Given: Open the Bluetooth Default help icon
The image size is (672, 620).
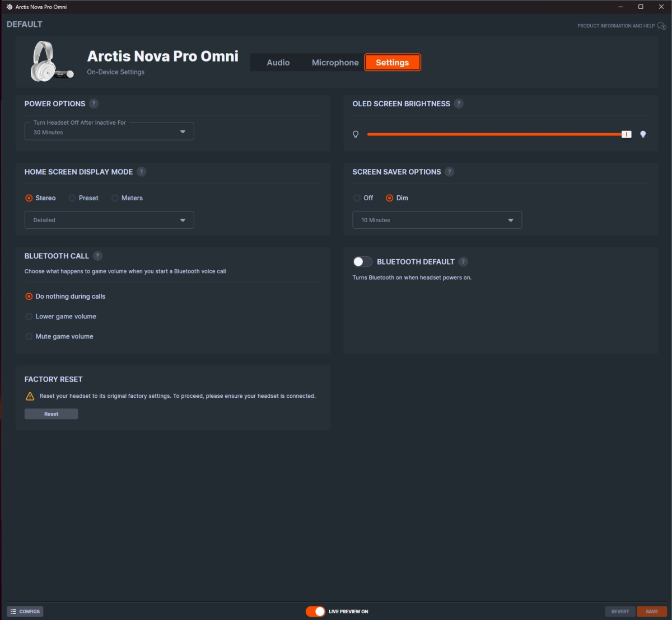Looking at the screenshot, I should (x=463, y=261).
